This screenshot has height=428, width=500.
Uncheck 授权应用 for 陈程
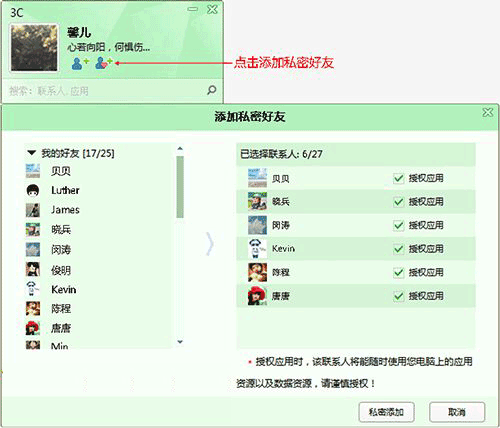tap(398, 273)
